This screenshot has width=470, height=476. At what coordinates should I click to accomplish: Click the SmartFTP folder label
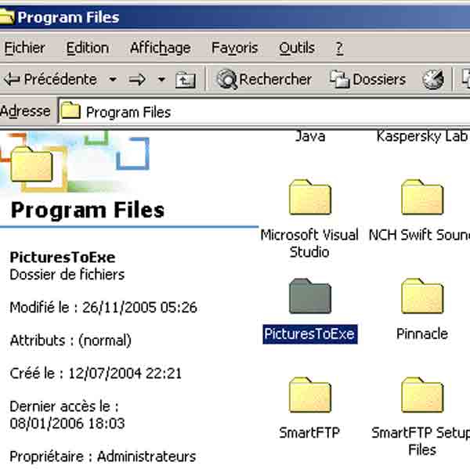tap(309, 433)
